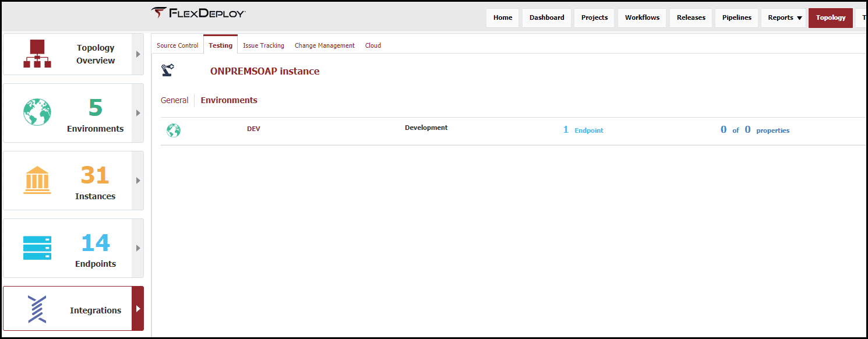Click the 31 Instances count
The height and width of the screenshot is (339, 868).
95,175
